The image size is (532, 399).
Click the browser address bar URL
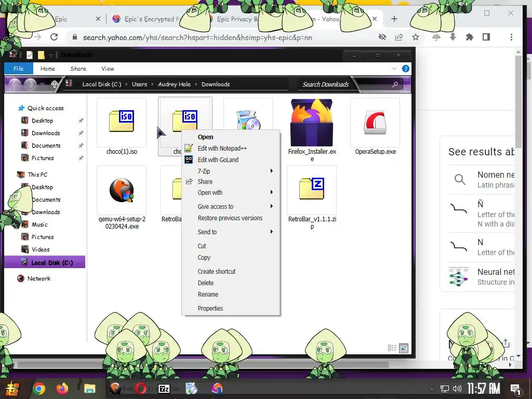[197, 37]
